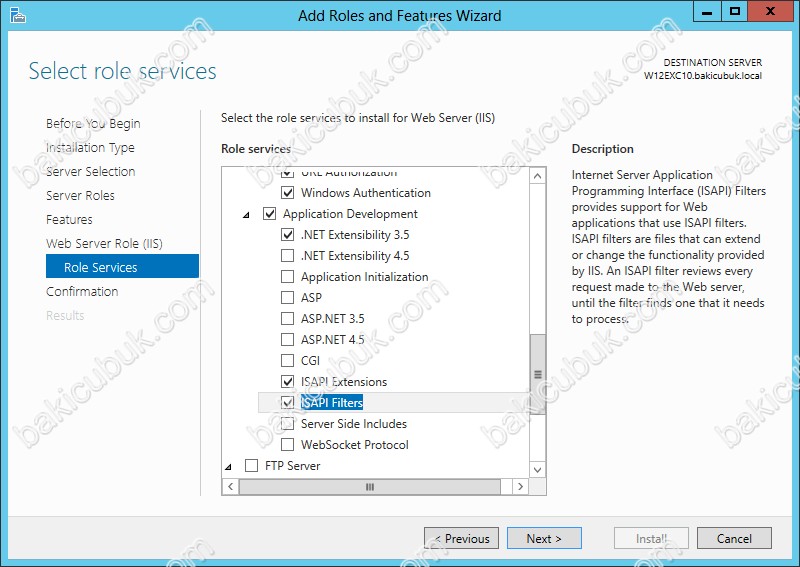Screen dimensions: 800x567
Task: Click the vertical scrollbar thumb
Action: pos(537,374)
